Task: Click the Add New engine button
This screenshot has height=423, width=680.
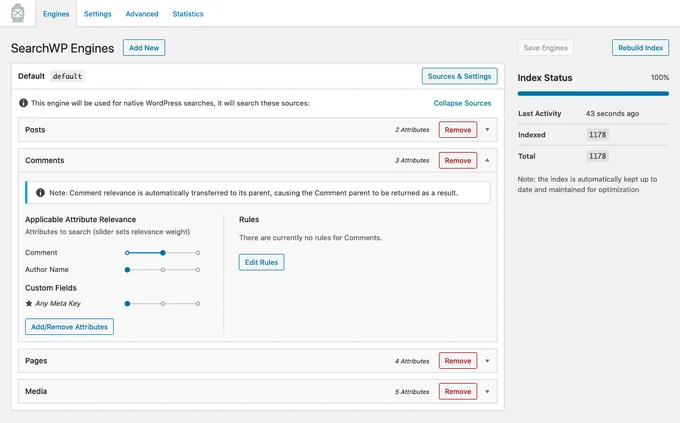Action: click(x=144, y=48)
